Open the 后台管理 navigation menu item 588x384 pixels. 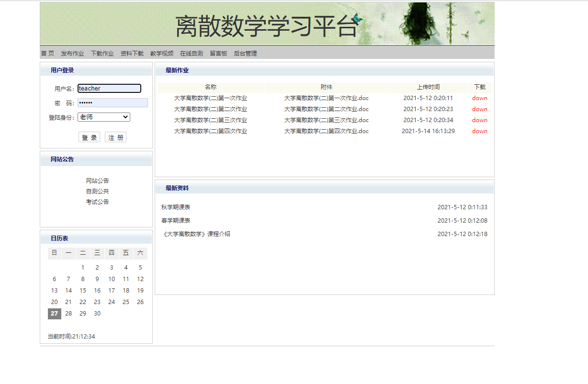pyautogui.click(x=245, y=53)
